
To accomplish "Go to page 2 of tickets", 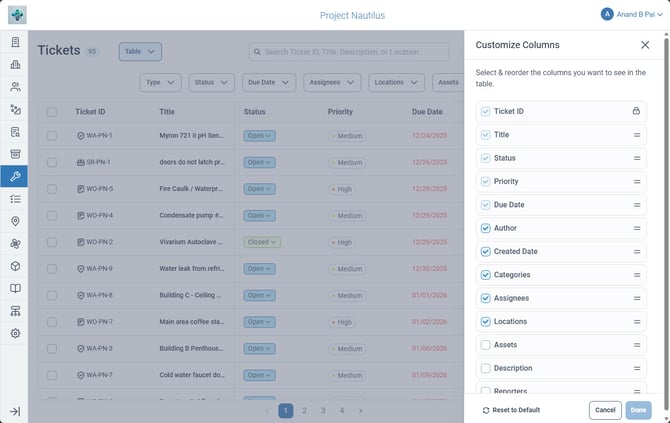I will click(304, 411).
